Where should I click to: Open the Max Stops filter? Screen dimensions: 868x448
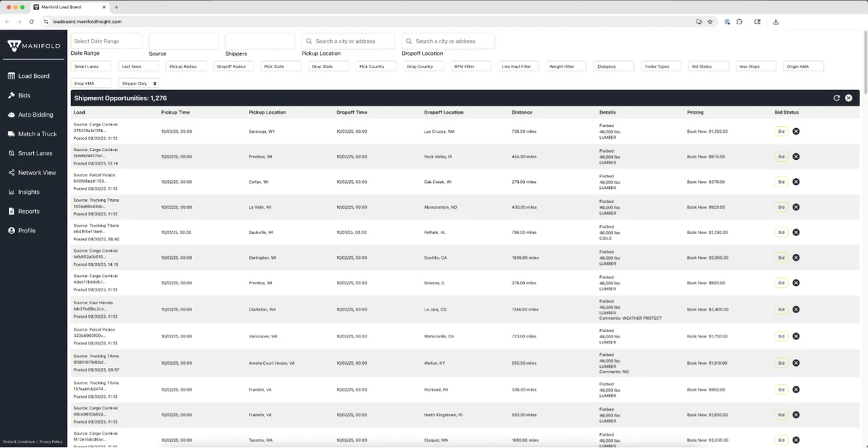click(755, 66)
